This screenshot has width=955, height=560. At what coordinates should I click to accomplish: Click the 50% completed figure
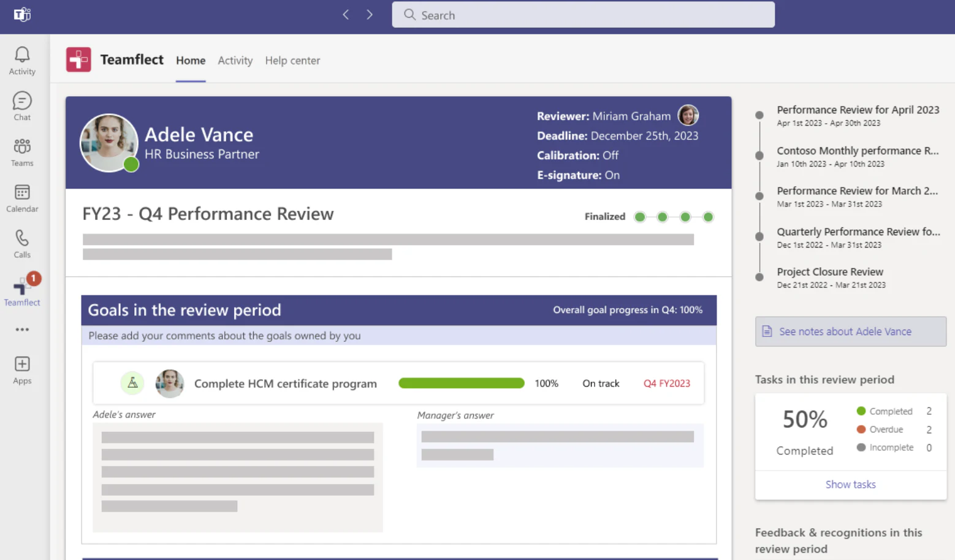pyautogui.click(x=805, y=420)
